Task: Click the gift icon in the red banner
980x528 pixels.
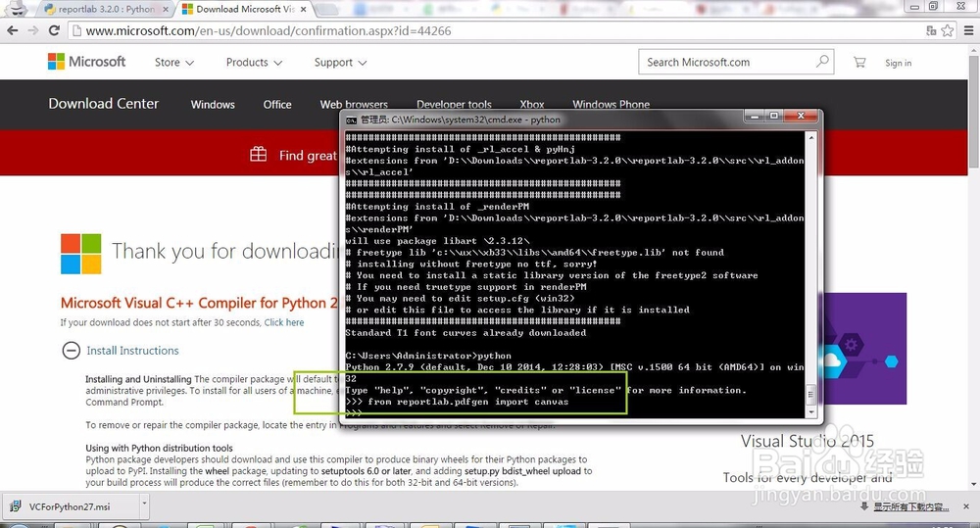Action: tap(258, 155)
